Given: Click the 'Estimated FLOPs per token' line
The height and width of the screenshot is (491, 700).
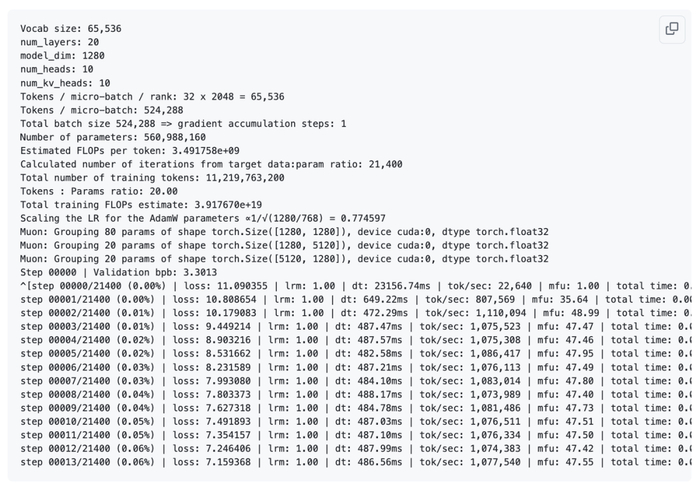Looking at the screenshot, I should coord(120,151).
